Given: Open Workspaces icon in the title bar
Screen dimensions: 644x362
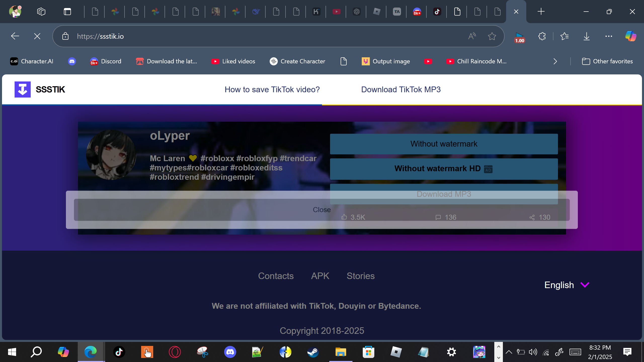Looking at the screenshot, I should pyautogui.click(x=41, y=12).
